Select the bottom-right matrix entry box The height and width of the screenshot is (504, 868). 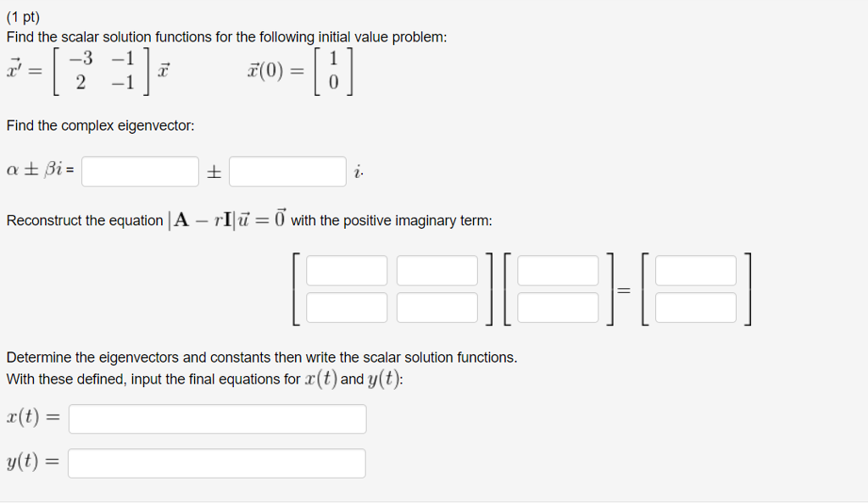[437, 307]
